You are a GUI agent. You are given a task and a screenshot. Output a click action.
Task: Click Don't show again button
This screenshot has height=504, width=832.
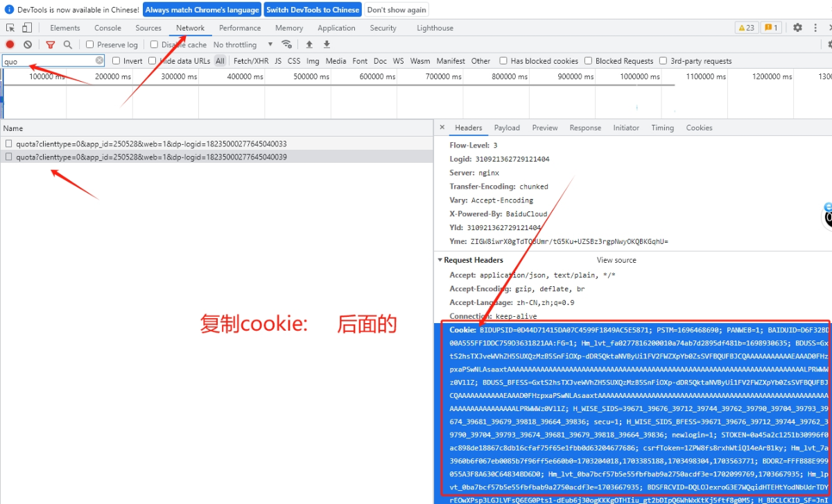(397, 10)
